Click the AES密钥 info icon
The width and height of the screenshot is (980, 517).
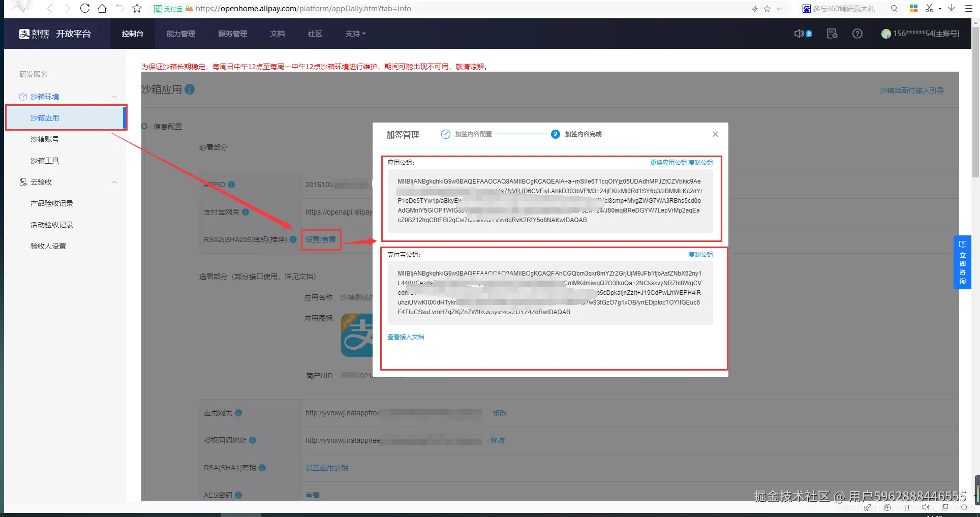tap(238, 495)
